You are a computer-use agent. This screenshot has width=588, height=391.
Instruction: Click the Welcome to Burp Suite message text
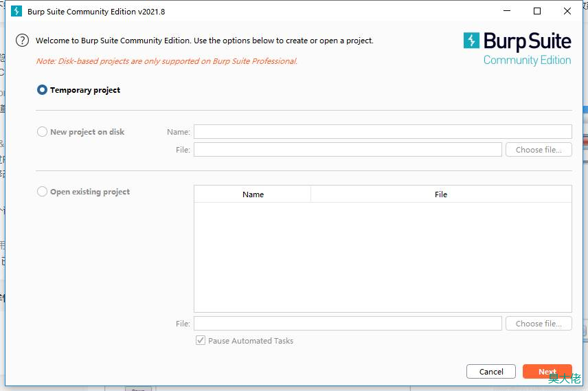(205, 41)
